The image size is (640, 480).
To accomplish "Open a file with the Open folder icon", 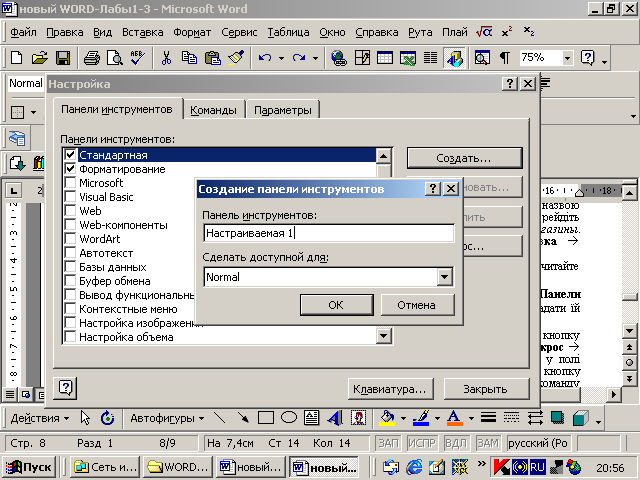I will tap(40, 58).
